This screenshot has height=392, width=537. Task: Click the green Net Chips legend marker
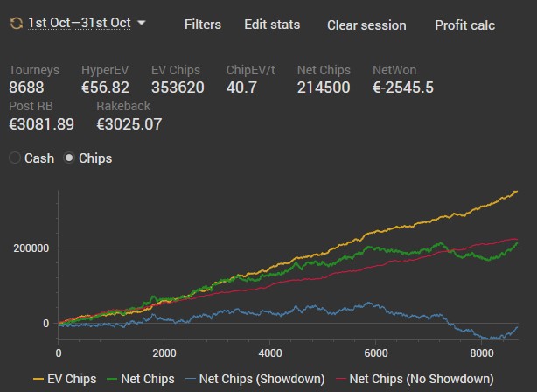pos(110,380)
